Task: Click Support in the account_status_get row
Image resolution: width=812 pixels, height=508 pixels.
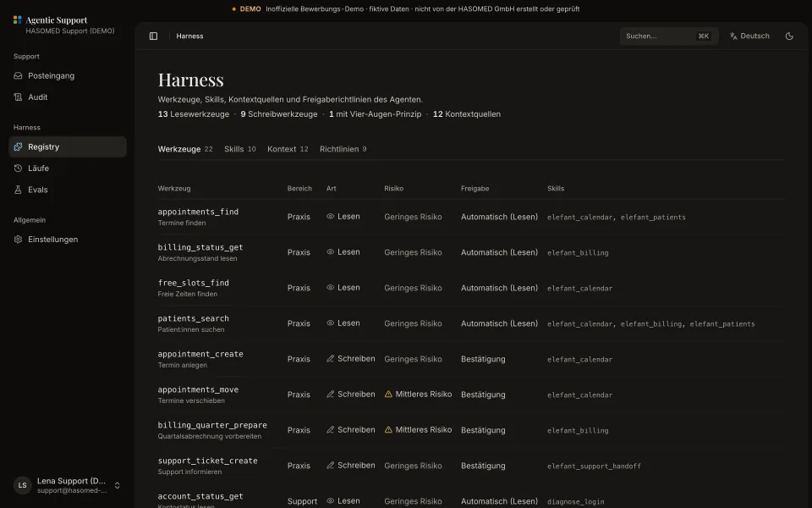Action: (302, 501)
